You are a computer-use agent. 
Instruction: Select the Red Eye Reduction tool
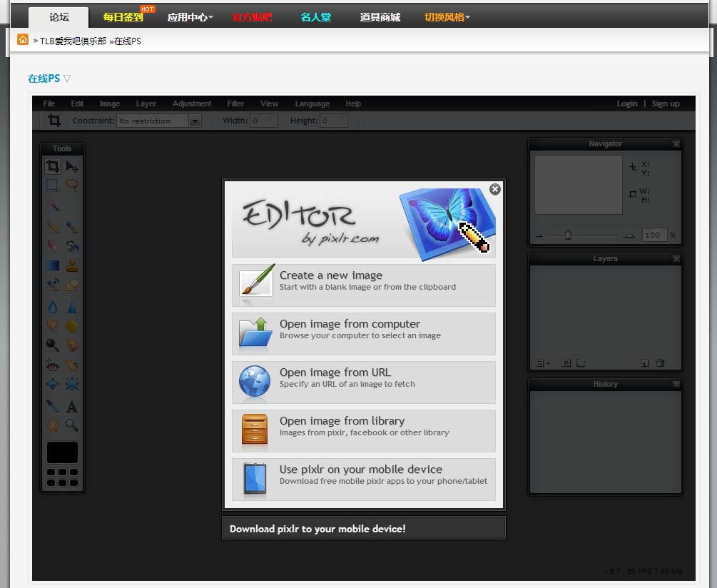pyautogui.click(x=53, y=365)
